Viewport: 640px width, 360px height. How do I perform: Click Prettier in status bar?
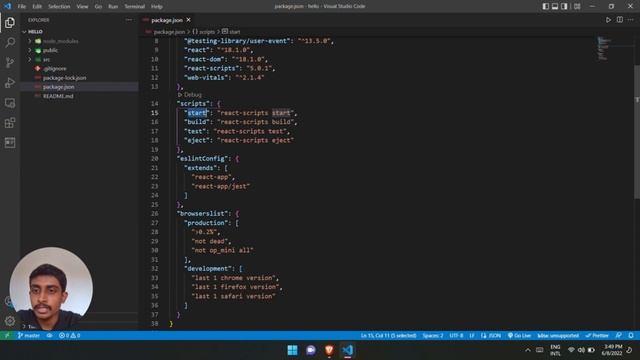597,336
